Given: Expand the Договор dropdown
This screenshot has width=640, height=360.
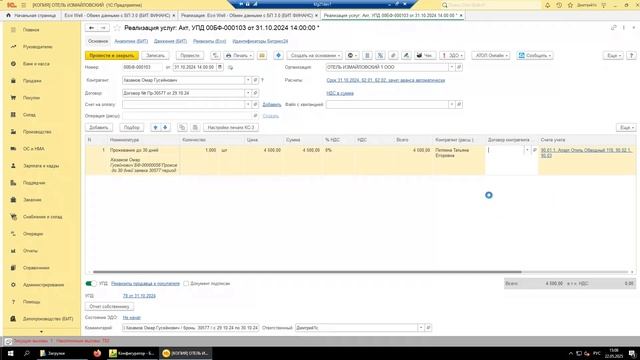Looking at the screenshot, I should pyautogui.click(x=248, y=93).
